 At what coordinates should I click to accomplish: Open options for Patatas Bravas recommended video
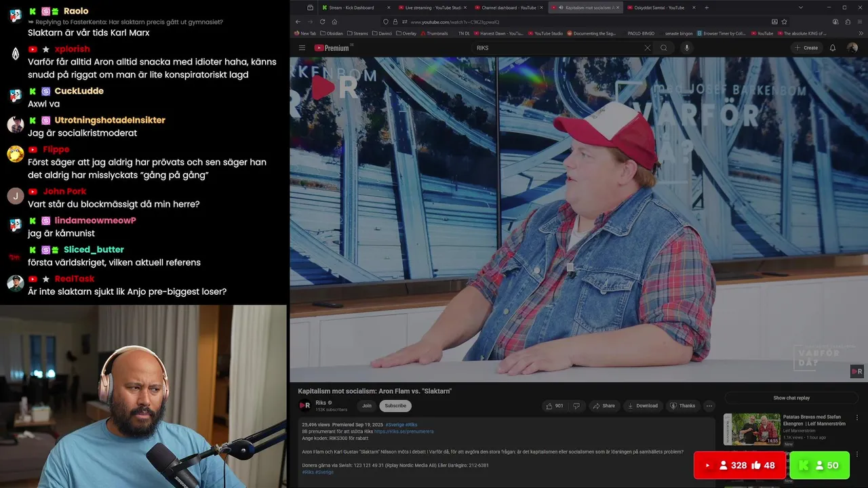pos(857,418)
